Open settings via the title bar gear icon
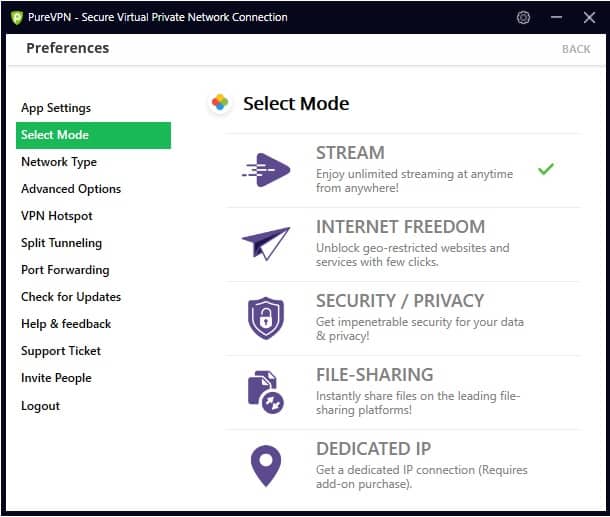Image resolution: width=610 pixels, height=517 pixels. click(x=523, y=18)
